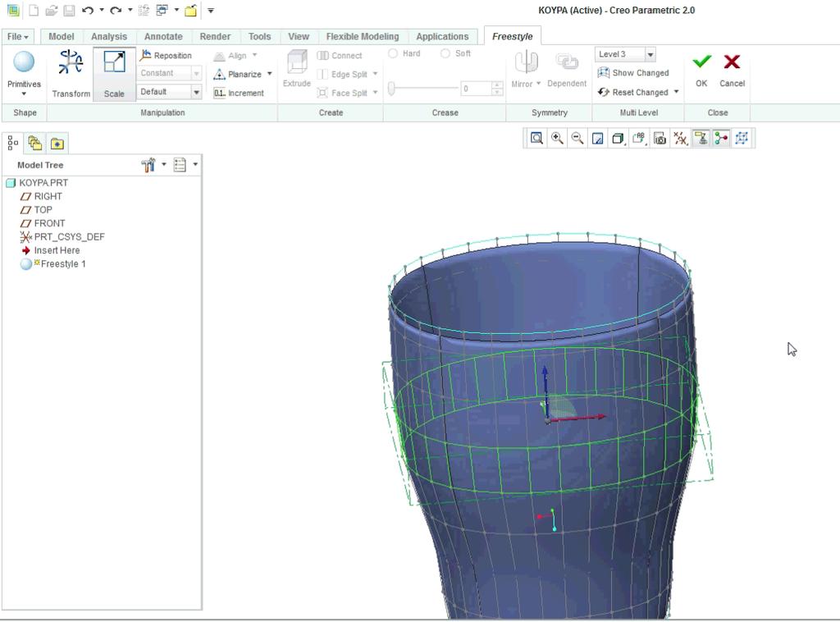The image size is (840, 622).
Task: Open the undo history dropdown arrow
Action: coord(102,10)
